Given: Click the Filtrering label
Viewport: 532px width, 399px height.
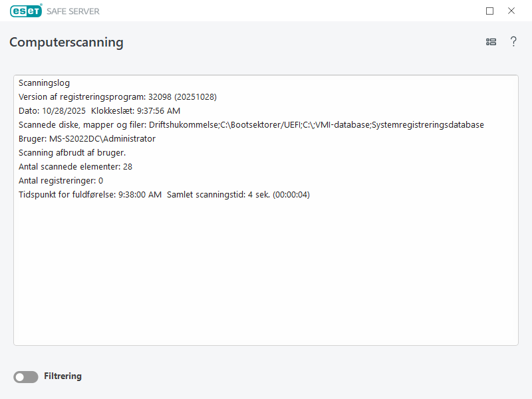Looking at the screenshot, I should pyautogui.click(x=63, y=376).
